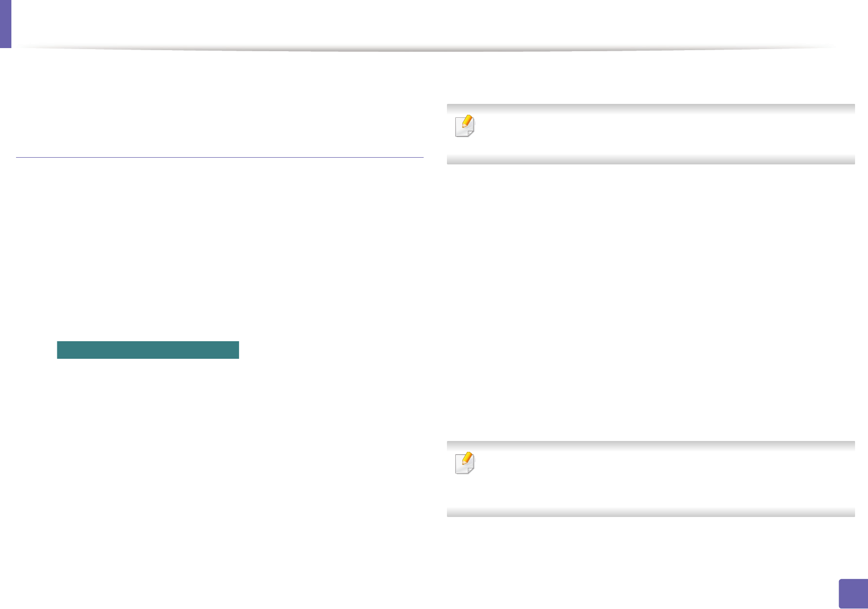
Task: Click the blank area beside the teal bar
Action: (x=331, y=350)
